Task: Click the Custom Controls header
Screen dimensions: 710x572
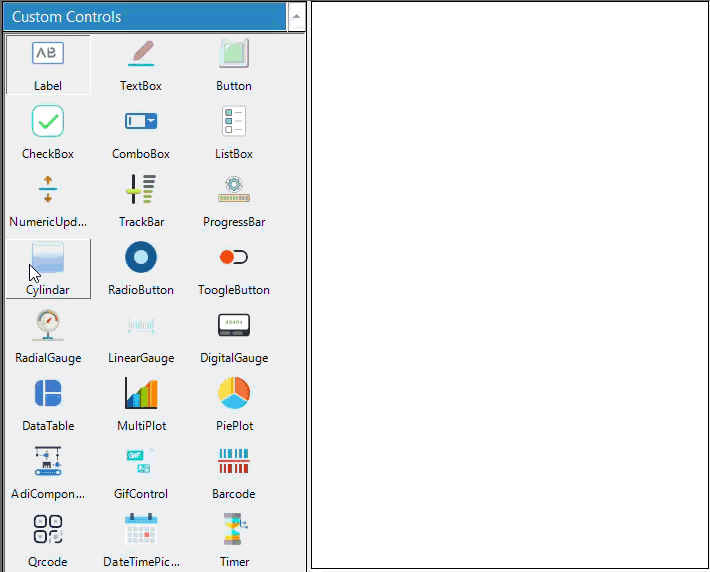Action: point(145,17)
